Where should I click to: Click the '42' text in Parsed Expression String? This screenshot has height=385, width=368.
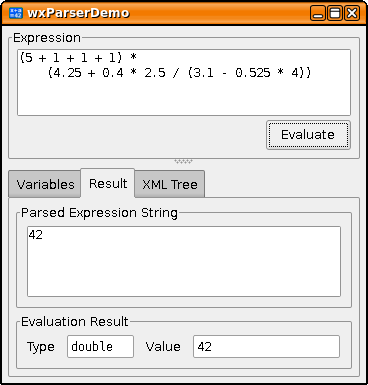tap(35, 235)
